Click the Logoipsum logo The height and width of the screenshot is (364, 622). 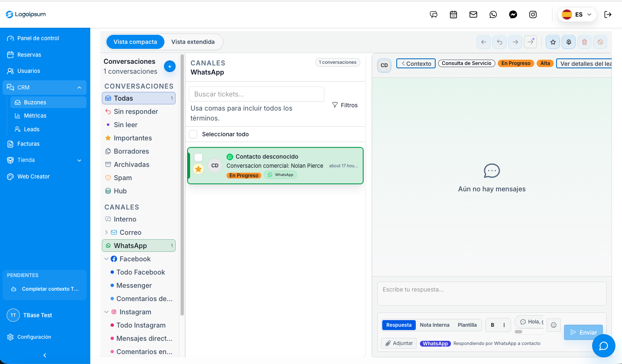click(26, 14)
